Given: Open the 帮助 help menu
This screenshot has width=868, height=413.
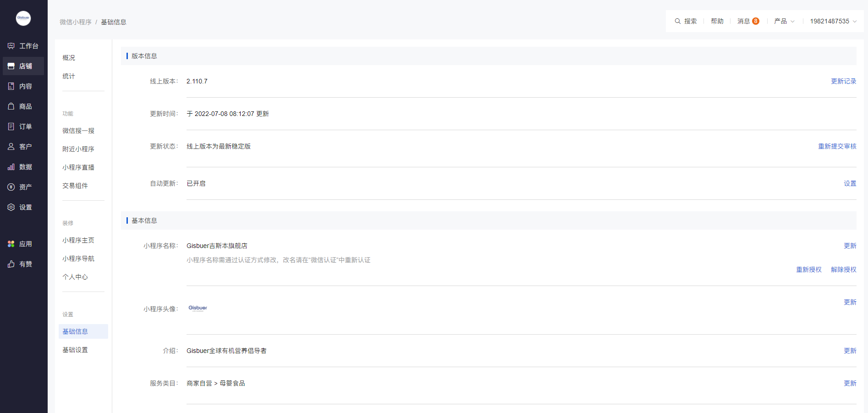Looking at the screenshot, I should tap(717, 21).
